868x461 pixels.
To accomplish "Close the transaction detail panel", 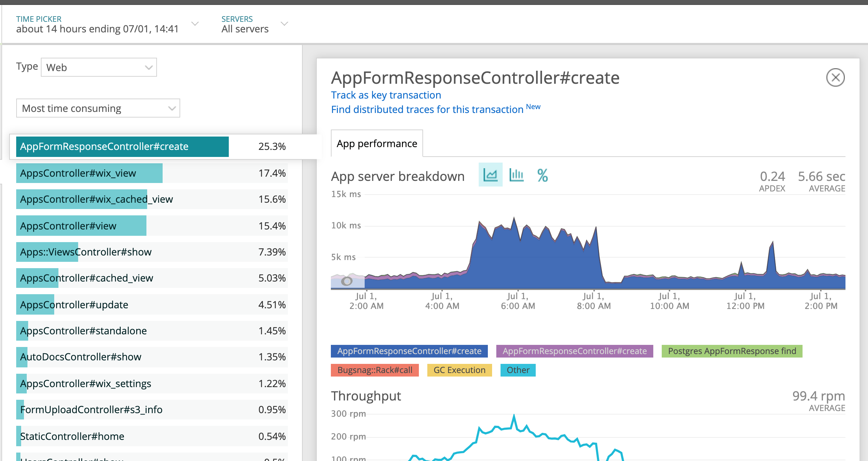I will pos(835,77).
